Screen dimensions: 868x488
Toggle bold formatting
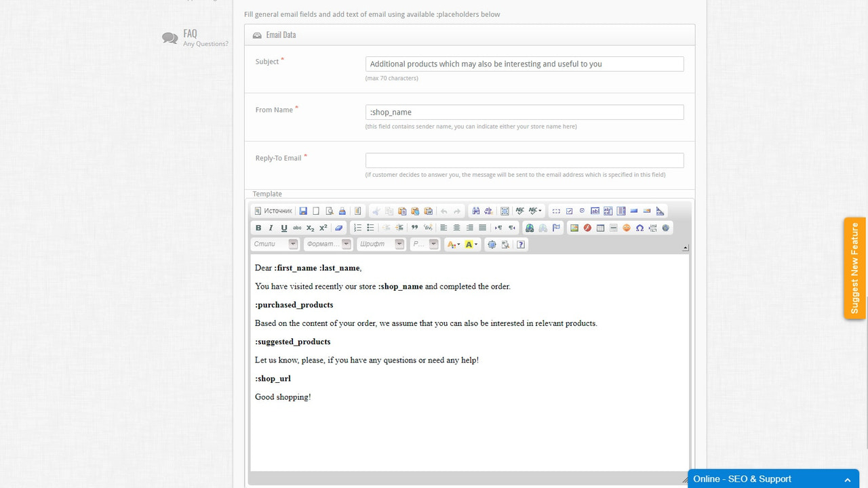[x=258, y=227]
